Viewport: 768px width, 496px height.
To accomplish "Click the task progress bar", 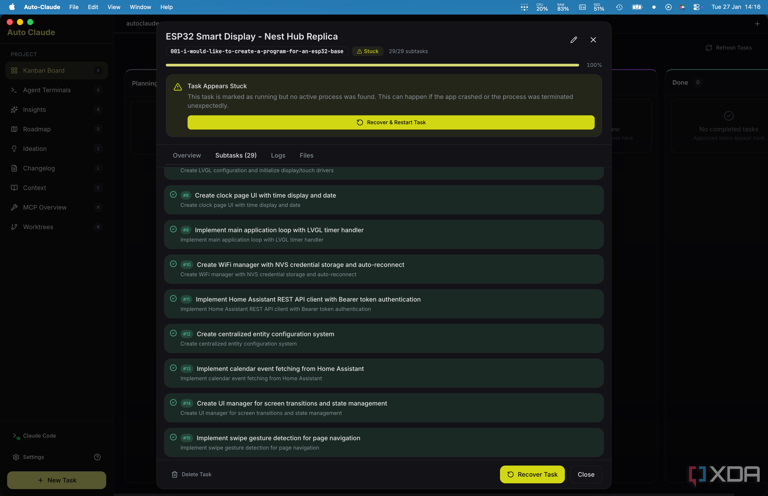I will click(x=372, y=65).
